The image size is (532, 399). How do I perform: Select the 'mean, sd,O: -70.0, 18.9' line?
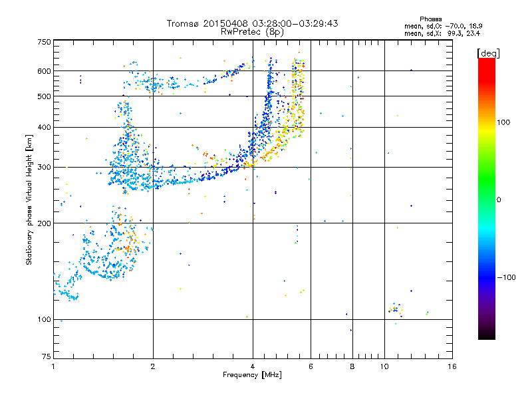pos(443,26)
